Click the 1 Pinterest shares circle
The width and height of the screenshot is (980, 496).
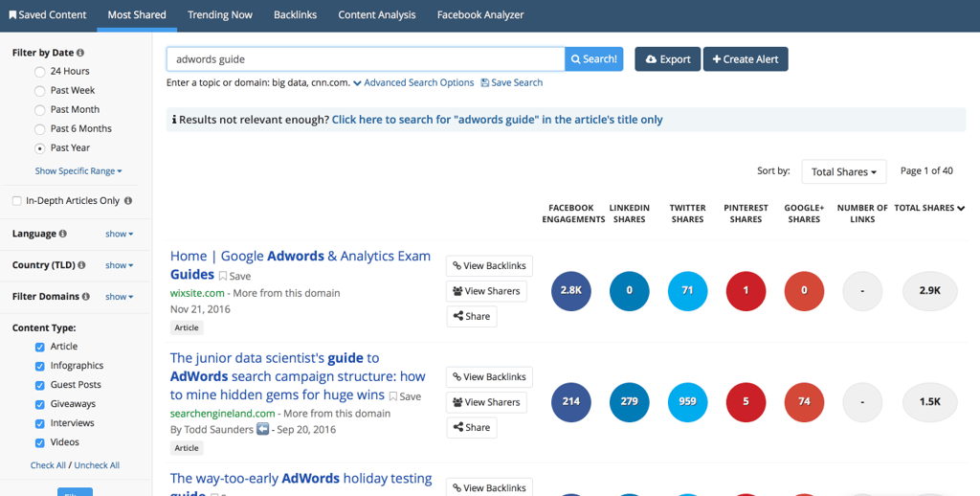746,291
